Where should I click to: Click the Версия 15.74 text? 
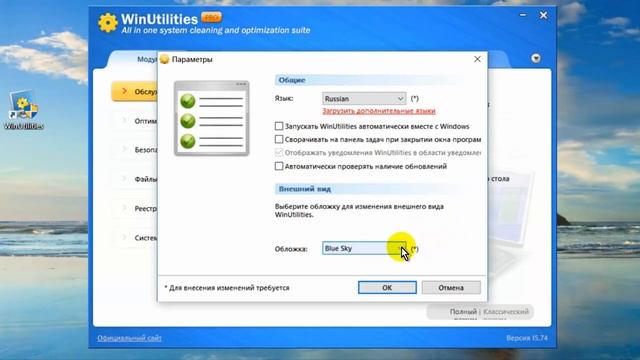click(x=527, y=338)
